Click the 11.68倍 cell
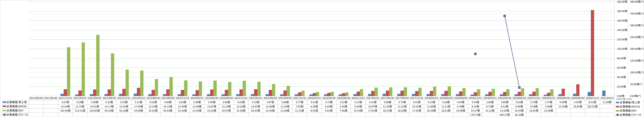This screenshot has width=644, height=117. 607,102
